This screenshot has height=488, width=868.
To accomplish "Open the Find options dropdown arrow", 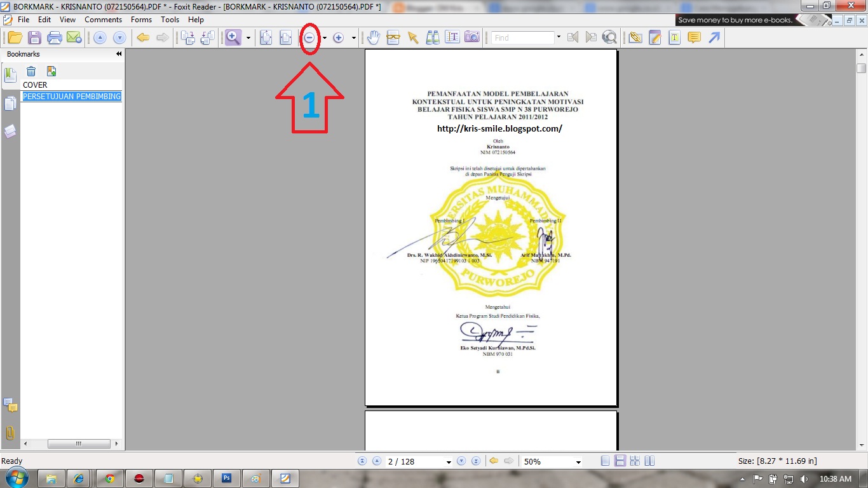I will (x=558, y=37).
